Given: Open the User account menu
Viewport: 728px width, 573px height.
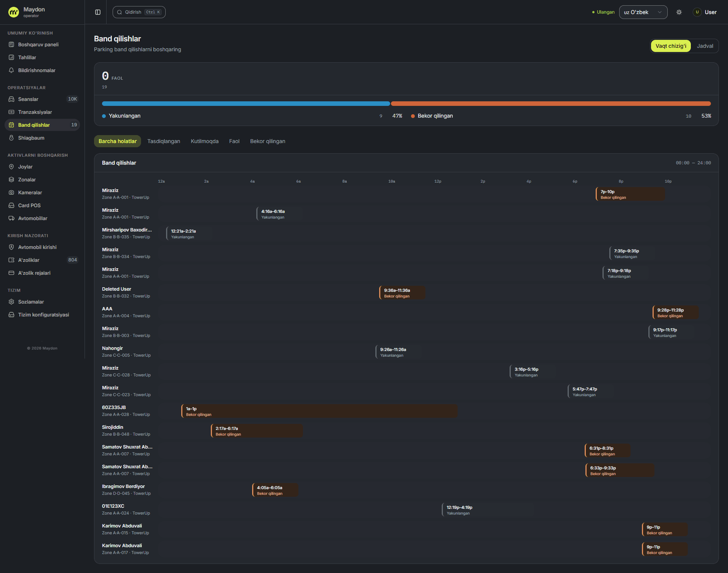Looking at the screenshot, I should tap(705, 12).
